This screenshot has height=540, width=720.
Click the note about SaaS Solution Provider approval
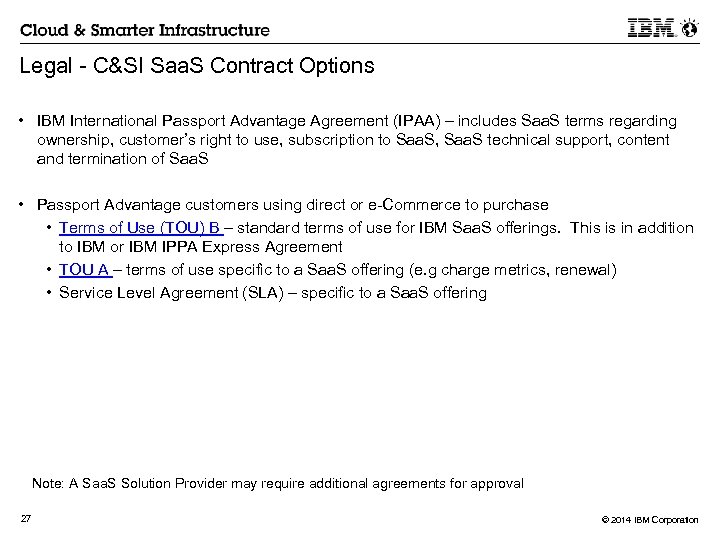(277, 483)
